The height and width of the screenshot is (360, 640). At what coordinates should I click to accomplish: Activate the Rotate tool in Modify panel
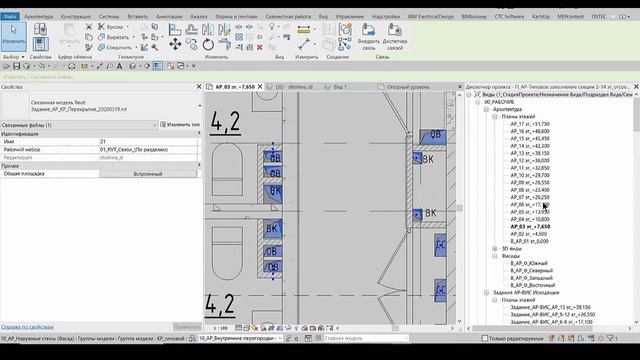tap(208, 44)
